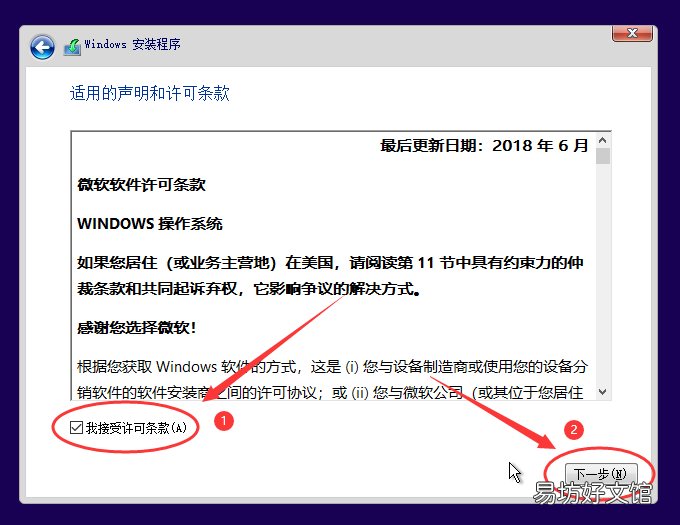The image size is (680, 525).
Task: Click the line WINDOWS 操作系统
Action: (x=150, y=224)
